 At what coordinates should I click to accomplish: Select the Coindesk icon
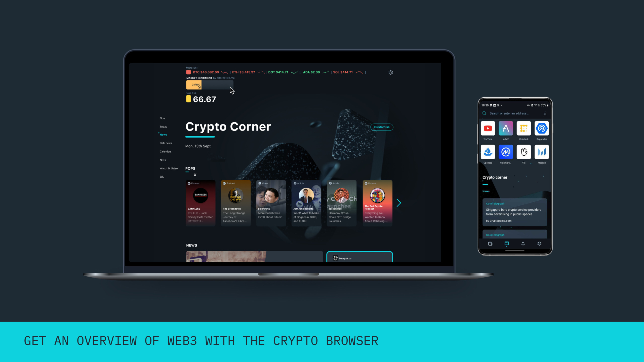(x=524, y=129)
